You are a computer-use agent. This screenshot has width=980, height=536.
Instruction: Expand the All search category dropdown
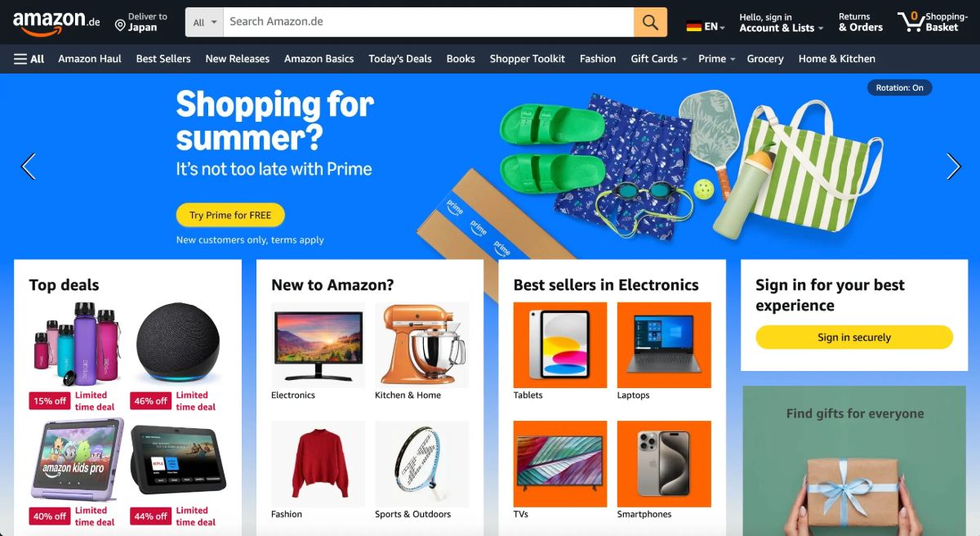(205, 22)
